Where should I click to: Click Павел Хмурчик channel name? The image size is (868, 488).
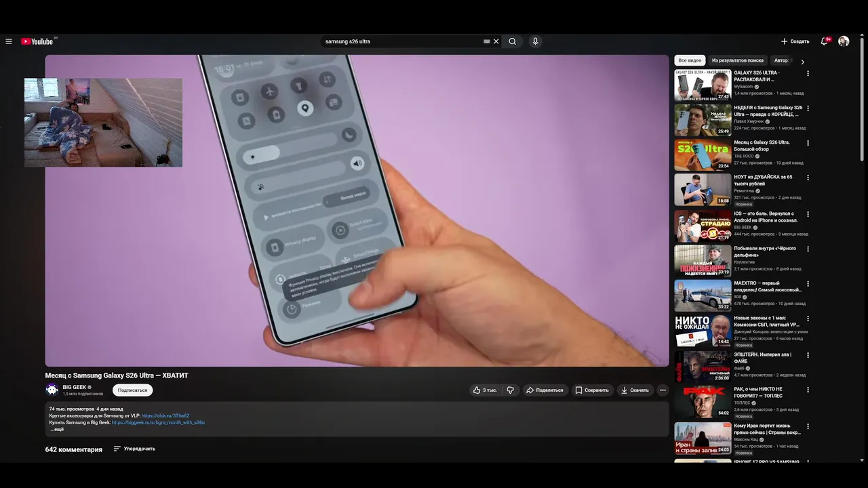(x=749, y=121)
